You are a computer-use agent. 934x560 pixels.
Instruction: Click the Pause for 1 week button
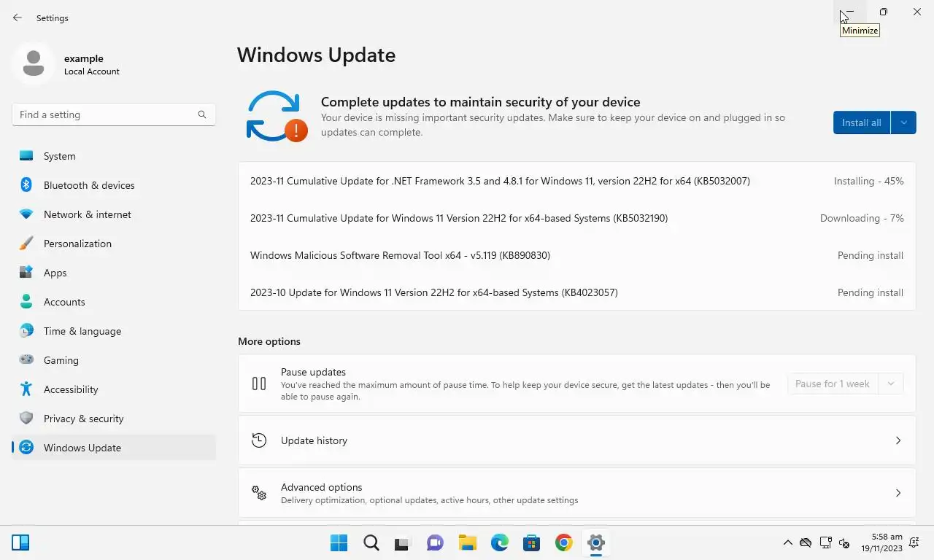point(833,384)
